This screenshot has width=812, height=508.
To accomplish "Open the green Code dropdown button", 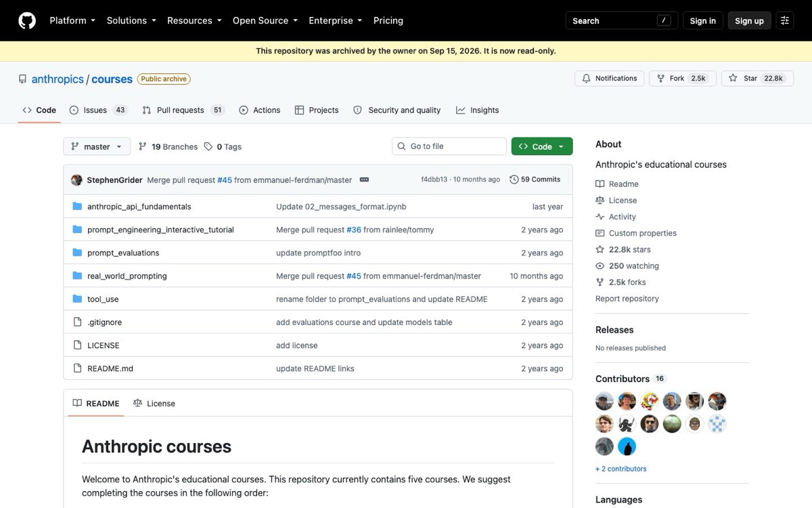I will click(542, 146).
